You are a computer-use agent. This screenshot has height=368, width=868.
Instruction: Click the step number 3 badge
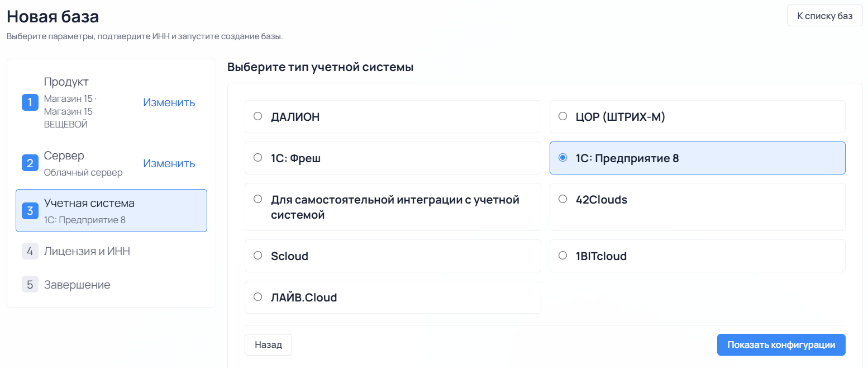click(30, 210)
